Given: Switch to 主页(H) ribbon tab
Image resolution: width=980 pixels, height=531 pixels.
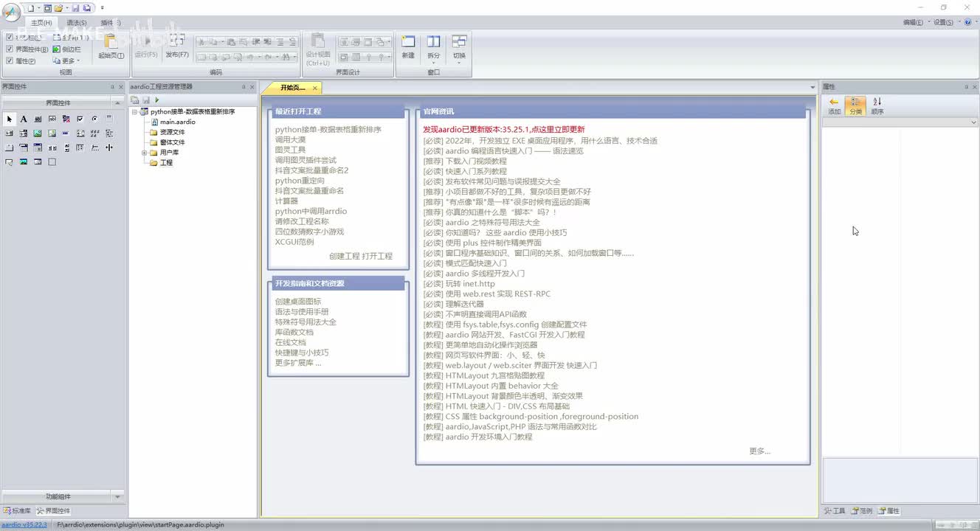Looking at the screenshot, I should coord(41,23).
